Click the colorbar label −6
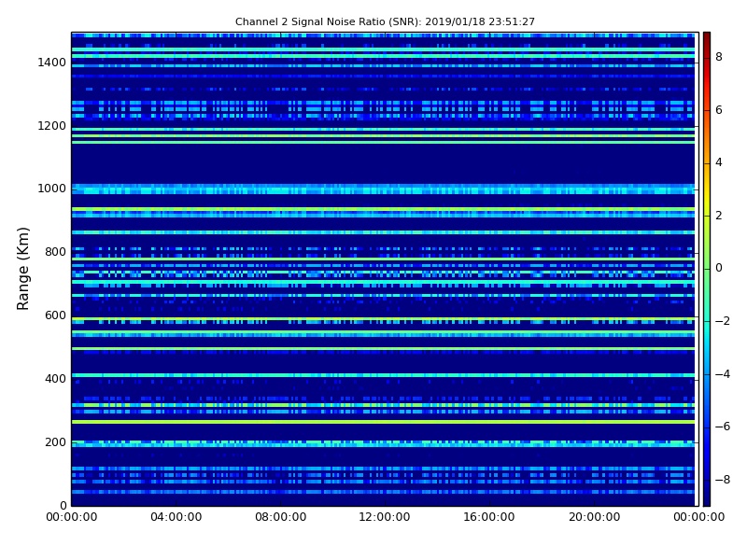 [x=723, y=427]
